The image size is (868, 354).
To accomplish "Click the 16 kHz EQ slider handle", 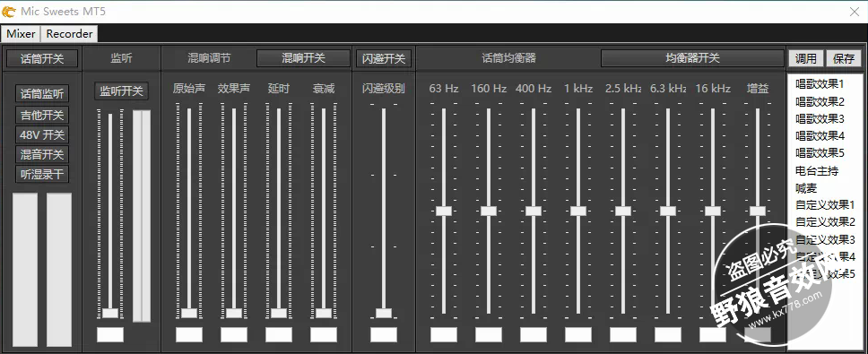I will 713,211.
